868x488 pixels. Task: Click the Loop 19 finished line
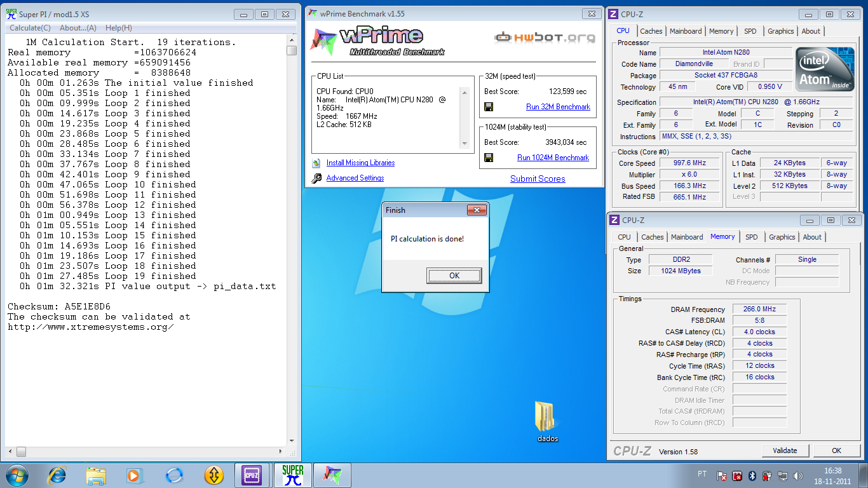pyautogui.click(x=108, y=276)
